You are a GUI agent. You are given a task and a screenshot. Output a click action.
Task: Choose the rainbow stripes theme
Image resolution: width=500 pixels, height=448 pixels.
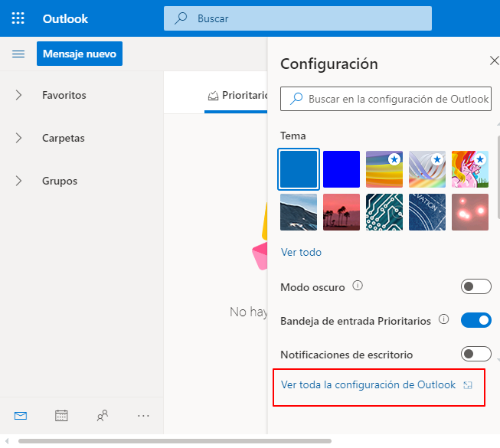coord(384,169)
